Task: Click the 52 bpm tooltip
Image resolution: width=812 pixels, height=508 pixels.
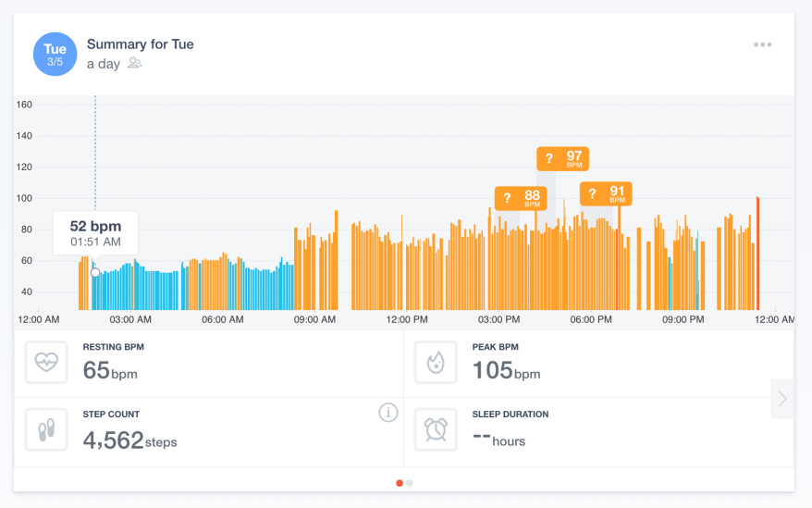Action: [95, 232]
